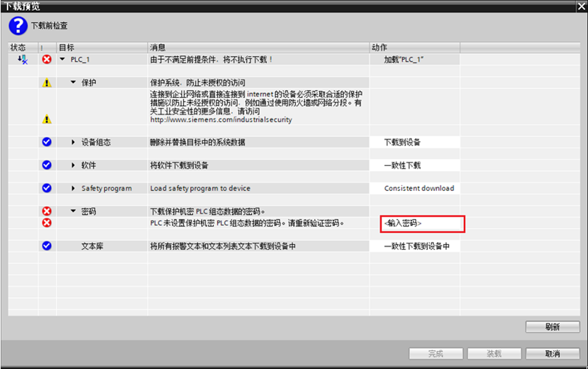This screenshot has width=588, height=369.
Task: Click the 取消 cancel button
Action: pos(552,354)
